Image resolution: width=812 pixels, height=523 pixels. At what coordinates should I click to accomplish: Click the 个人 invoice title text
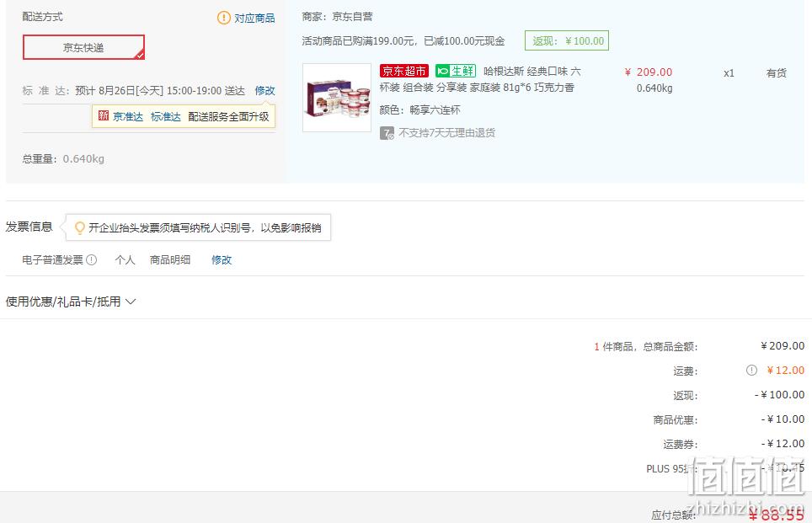click(x=125, y=260)
